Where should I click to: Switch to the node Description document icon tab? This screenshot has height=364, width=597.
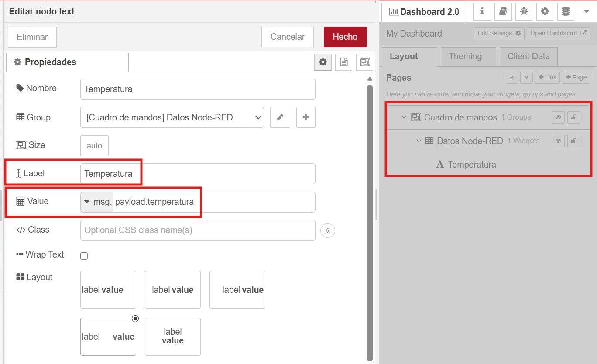tap(343, 62)
